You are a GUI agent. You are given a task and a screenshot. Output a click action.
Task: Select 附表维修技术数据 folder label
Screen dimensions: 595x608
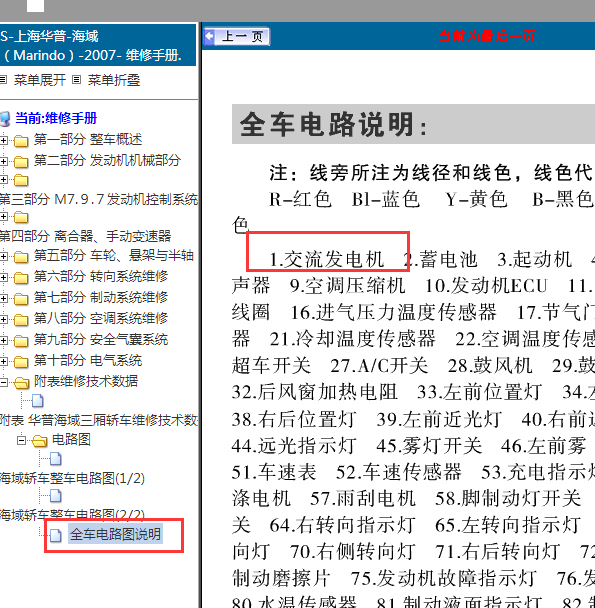point(86,381)
